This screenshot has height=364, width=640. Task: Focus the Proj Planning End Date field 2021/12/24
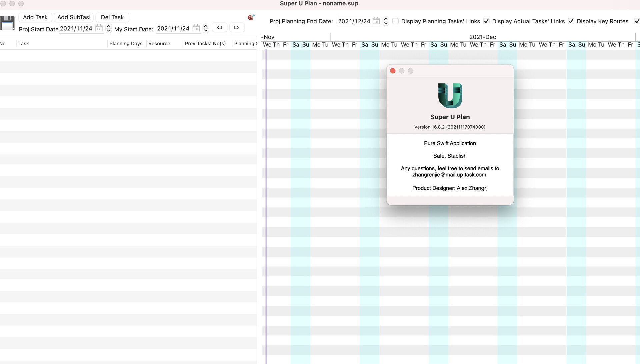pos(354,21)
